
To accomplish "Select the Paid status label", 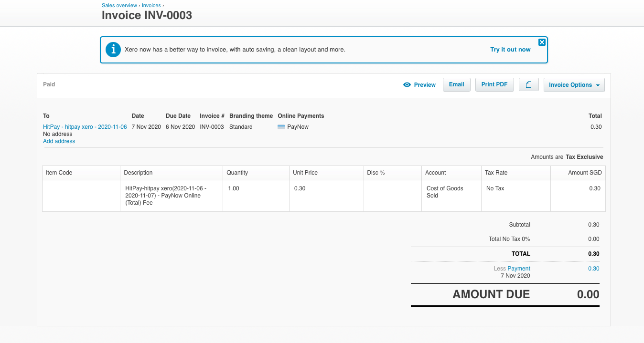I will pos(49,84).
